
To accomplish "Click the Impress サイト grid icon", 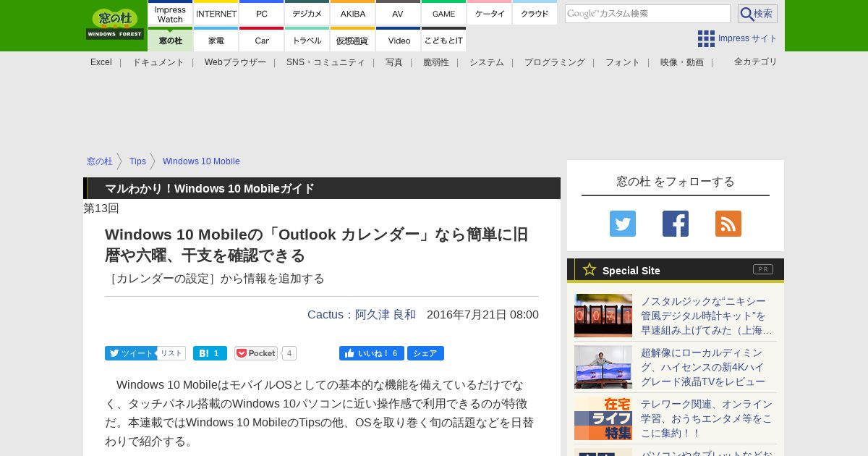I will (706, 38).
